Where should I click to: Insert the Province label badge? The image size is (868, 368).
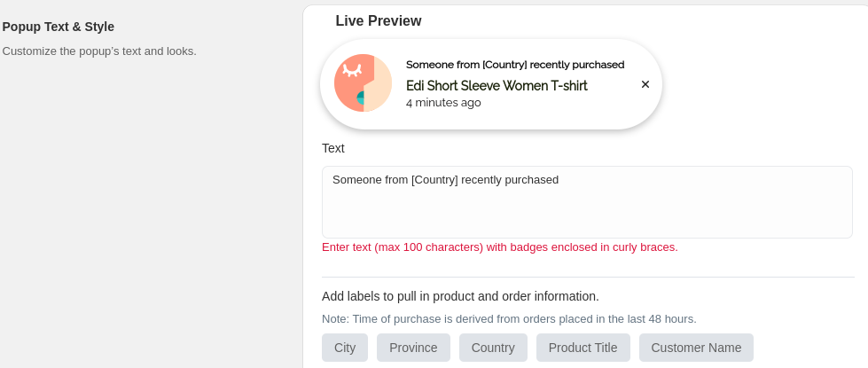pos(413,348)
